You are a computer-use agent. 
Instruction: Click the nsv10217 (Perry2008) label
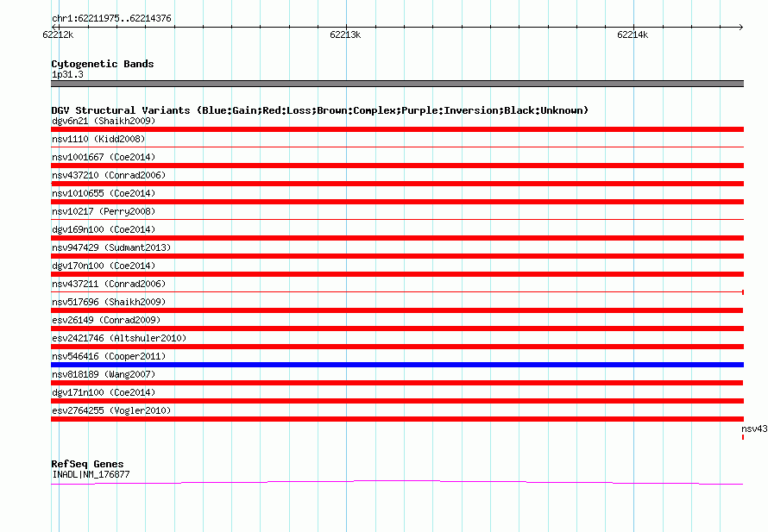pos(104,211)
